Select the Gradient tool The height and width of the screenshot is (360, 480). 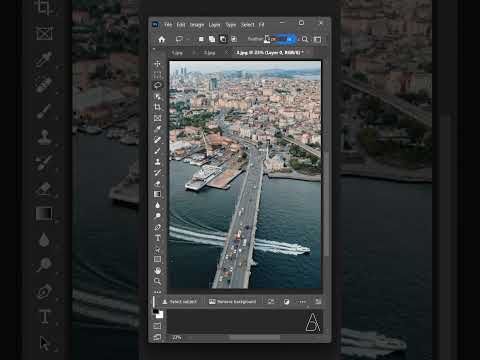coord(157,194)
